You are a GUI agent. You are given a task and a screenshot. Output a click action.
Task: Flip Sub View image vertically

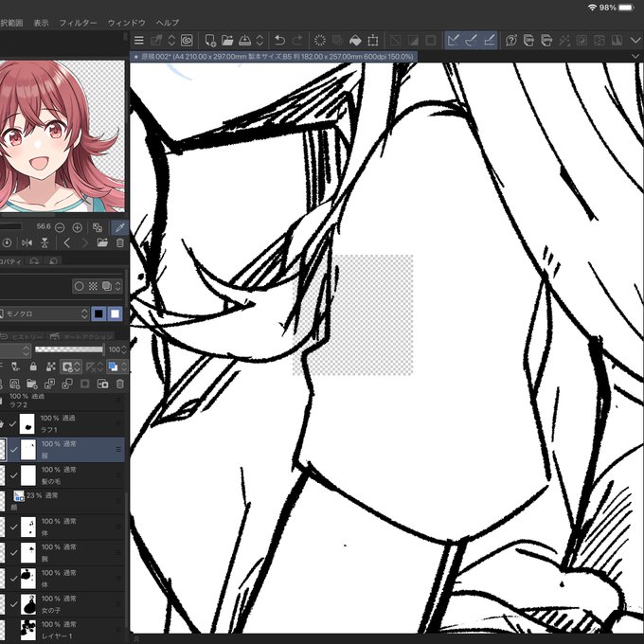click(45, 243)
